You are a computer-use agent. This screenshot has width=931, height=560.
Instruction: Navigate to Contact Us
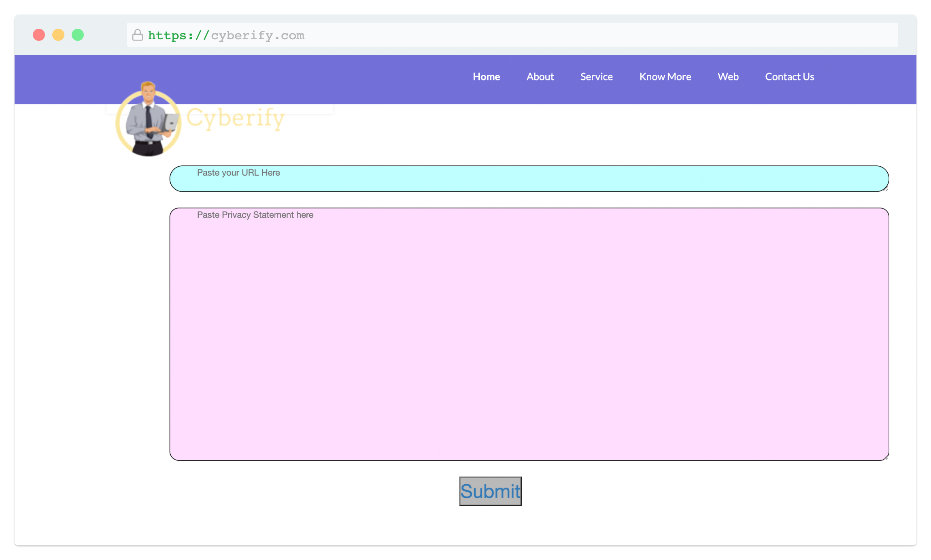tap(789, 76)
